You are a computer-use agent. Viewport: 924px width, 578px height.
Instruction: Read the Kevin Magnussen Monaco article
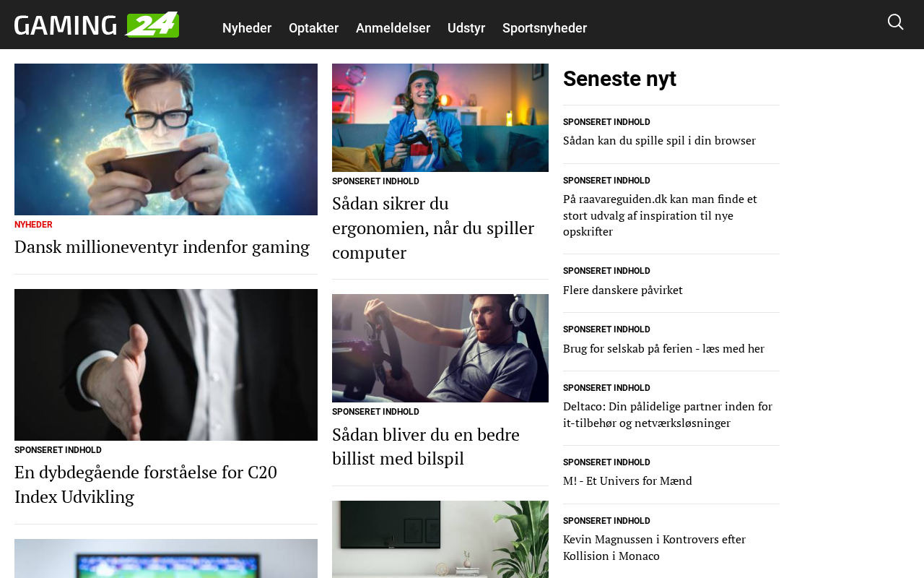click(654, 548)
